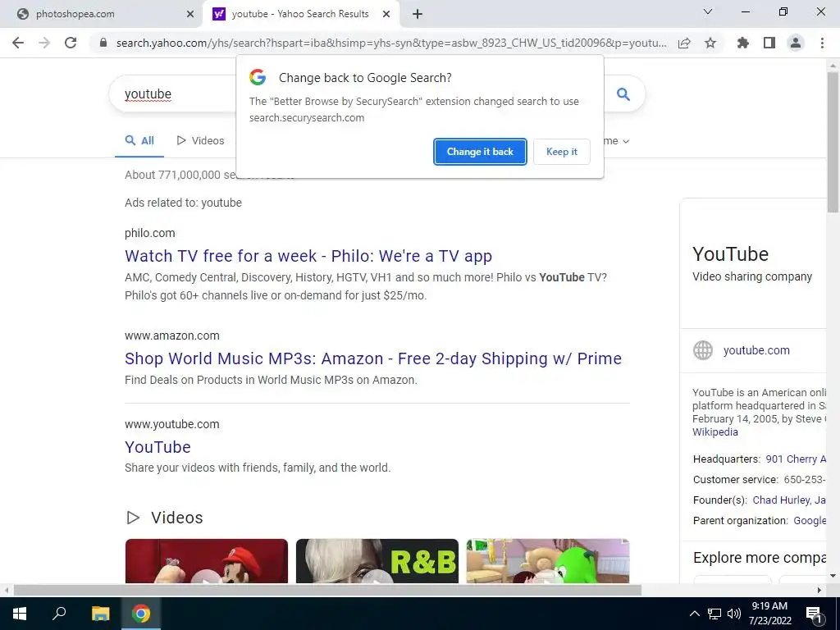Click the browser Forward arrow
This screenshot has height=630, width=840.
pyautogui.click(x=44, y=43)
